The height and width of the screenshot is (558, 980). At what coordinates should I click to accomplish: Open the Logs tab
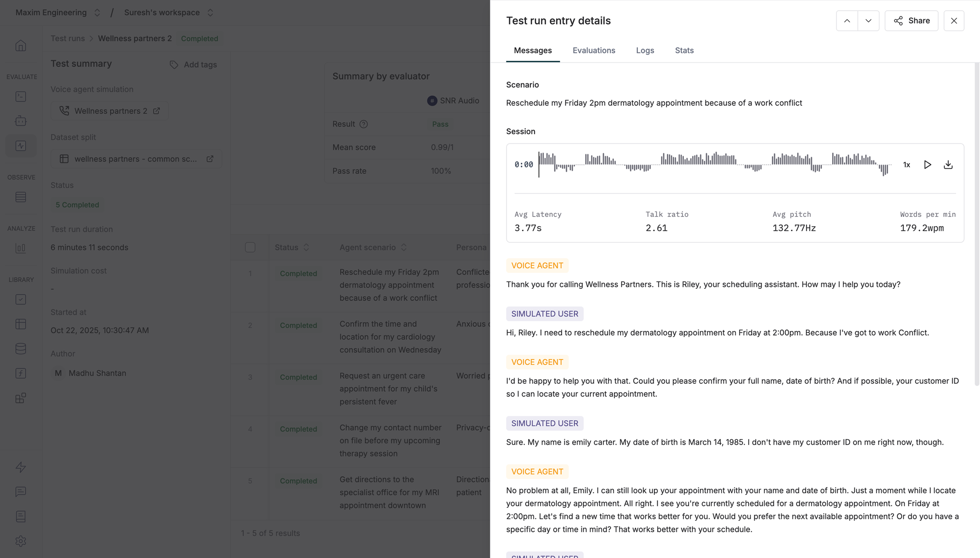(645, 51)
